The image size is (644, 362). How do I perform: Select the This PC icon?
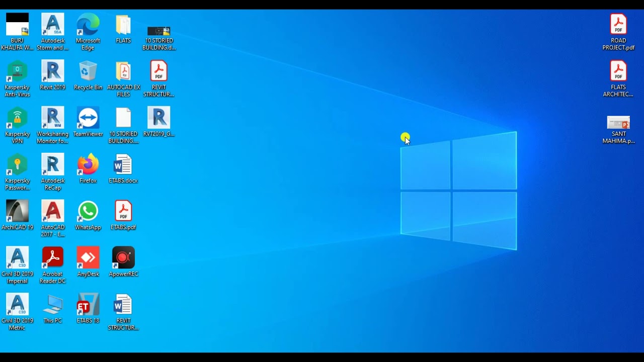52,309
